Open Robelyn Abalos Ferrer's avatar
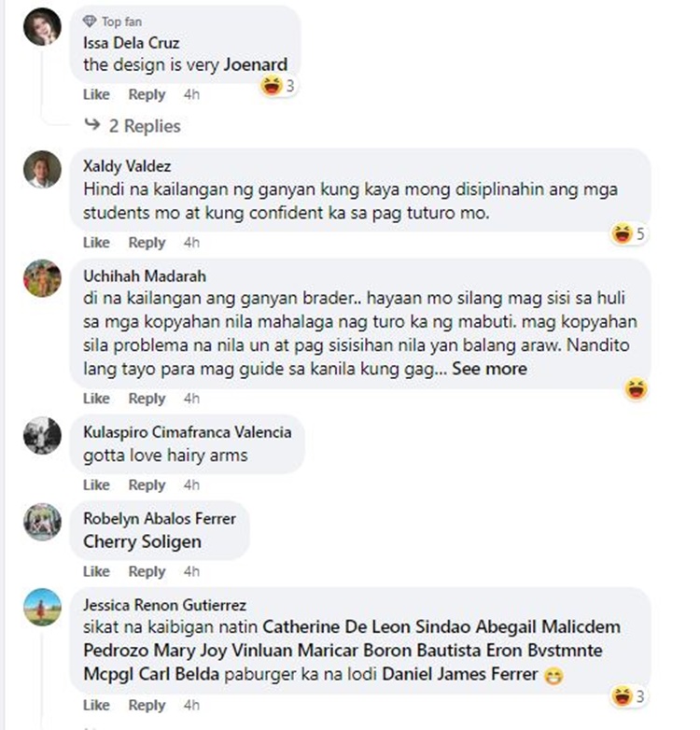 coord(42,522)
